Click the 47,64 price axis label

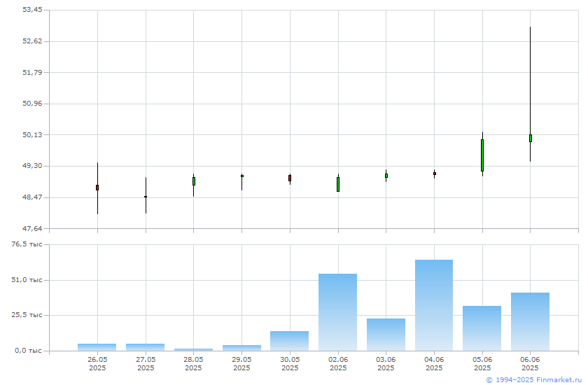pyautogui.click(x=32, y=228)
